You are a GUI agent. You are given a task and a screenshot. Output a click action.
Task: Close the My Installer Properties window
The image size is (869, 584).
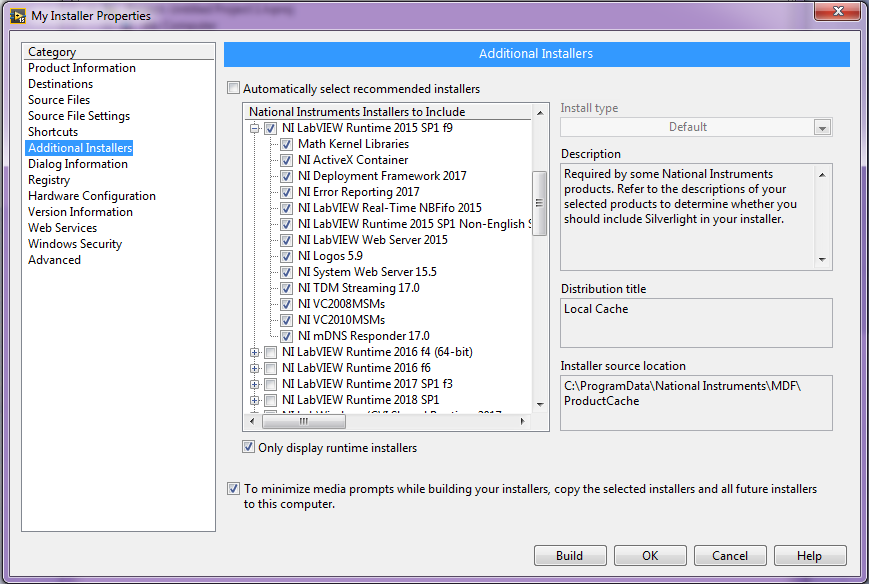(x=838, y=11)
